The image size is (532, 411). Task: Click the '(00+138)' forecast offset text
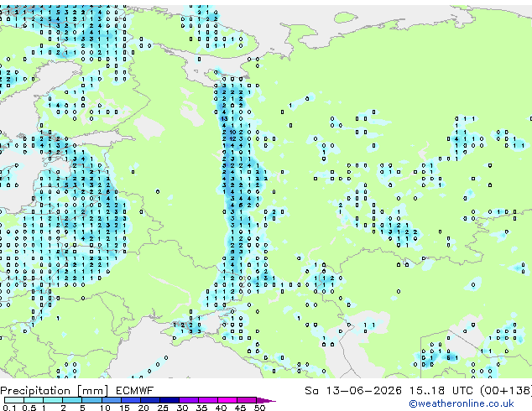506,391
